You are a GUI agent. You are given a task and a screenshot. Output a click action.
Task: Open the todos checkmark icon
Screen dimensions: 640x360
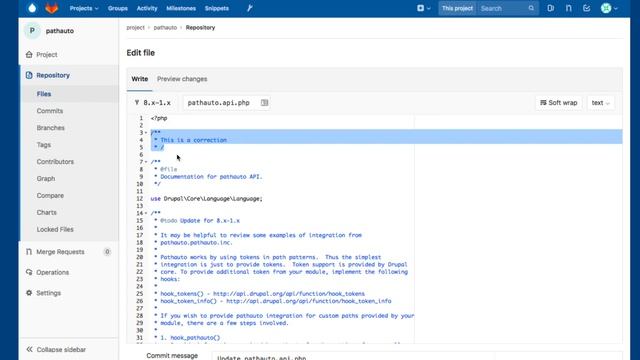tap(587, 8)
